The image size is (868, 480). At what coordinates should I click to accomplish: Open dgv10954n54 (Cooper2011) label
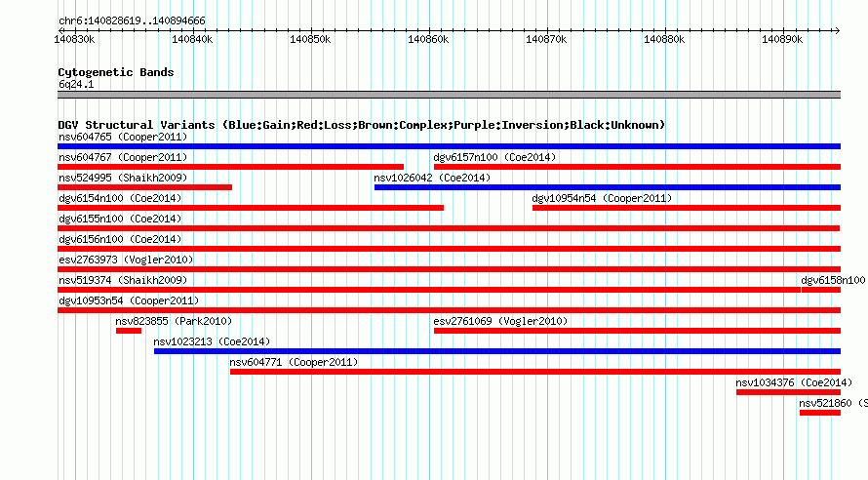pyautogui.click(x=602, y=198)
